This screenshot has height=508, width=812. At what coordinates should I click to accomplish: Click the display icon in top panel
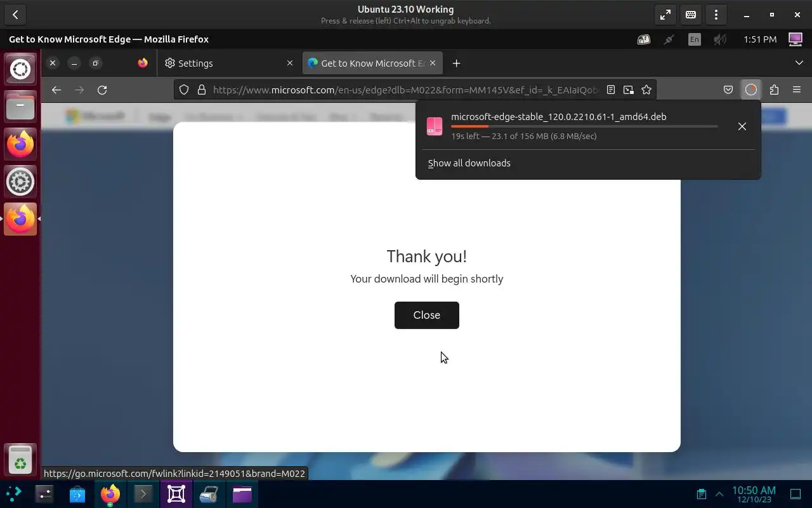(x=796, y=39)
